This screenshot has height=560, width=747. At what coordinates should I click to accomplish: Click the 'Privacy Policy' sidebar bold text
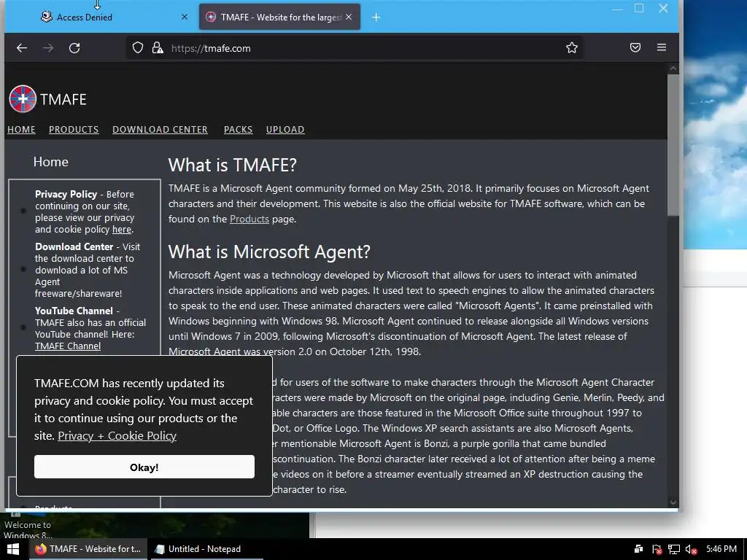[66, 194]
